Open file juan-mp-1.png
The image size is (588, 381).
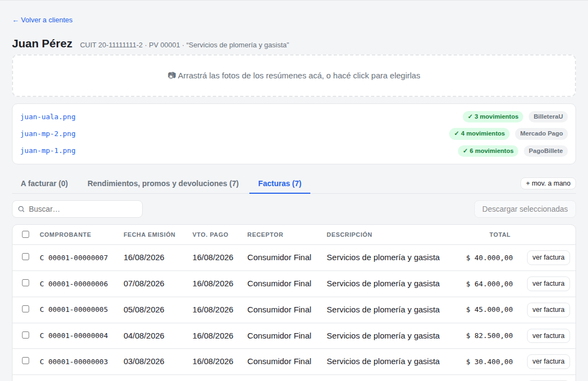(x=48, y=151)
